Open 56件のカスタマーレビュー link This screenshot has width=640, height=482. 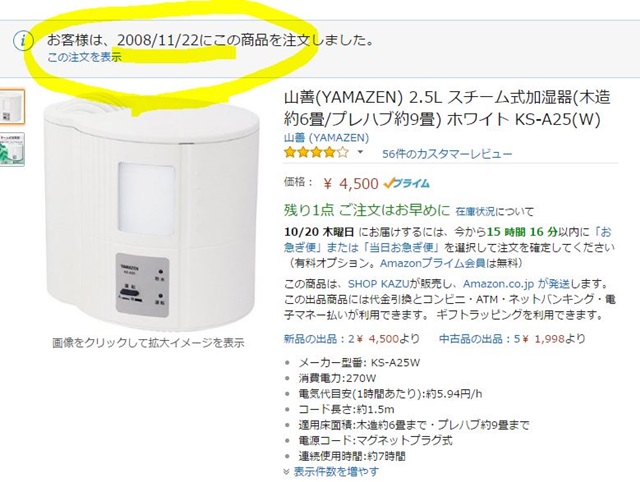pyautogui.click(x=447, y=154)
